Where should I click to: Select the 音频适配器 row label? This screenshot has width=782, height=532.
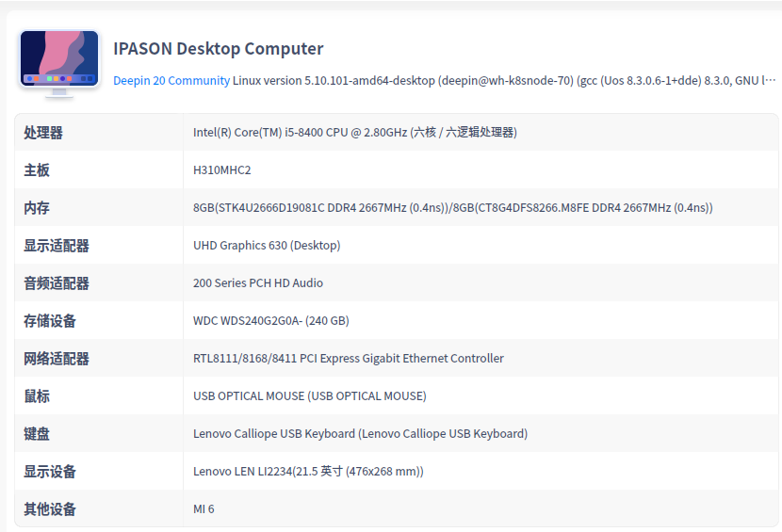57,283
